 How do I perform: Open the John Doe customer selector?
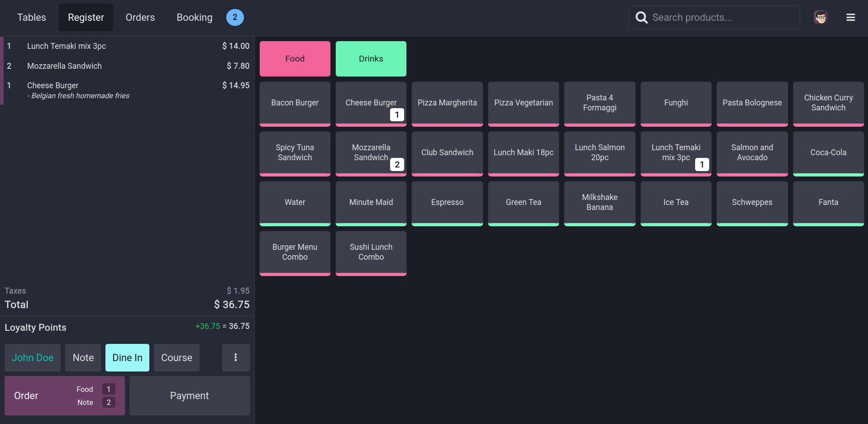(33, 357)
